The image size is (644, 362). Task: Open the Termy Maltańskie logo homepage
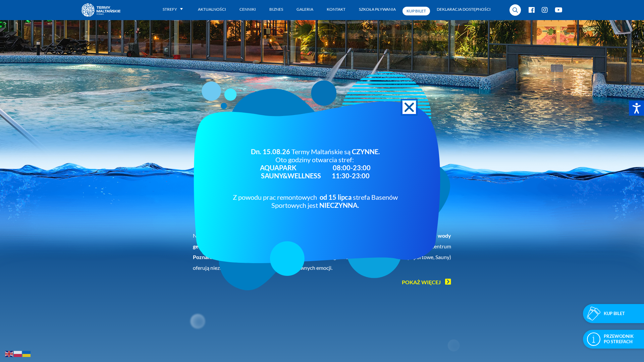(x=101, y=10)
